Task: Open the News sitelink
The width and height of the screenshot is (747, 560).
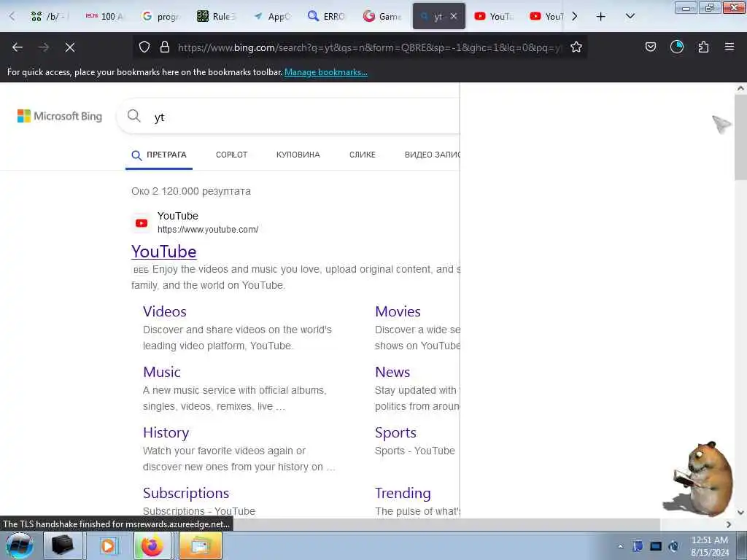Action: click(392, 372)
